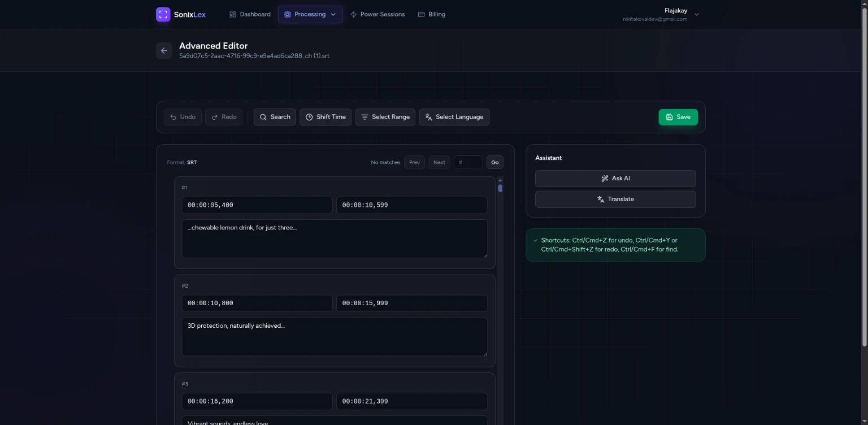868x425 pixels.
Task: Edit the "chewable lemon drink" subtitle text
Action: tap(335, 238)
